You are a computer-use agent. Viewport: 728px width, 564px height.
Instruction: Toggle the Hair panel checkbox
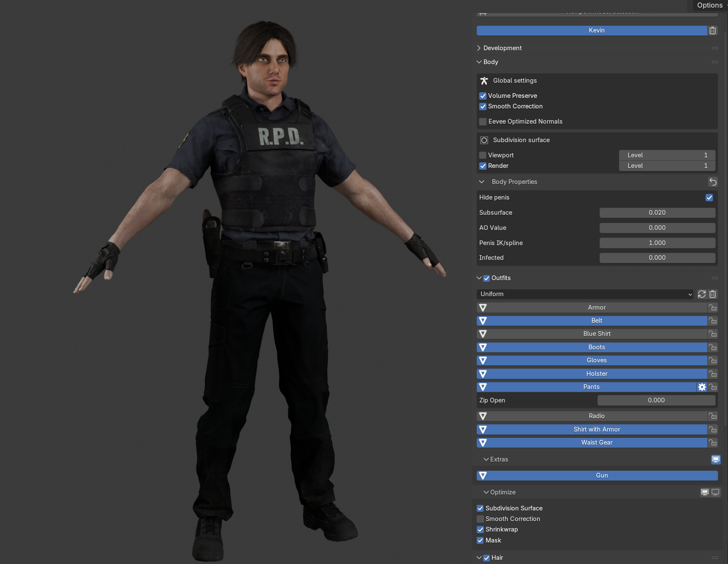pos(486,558)
